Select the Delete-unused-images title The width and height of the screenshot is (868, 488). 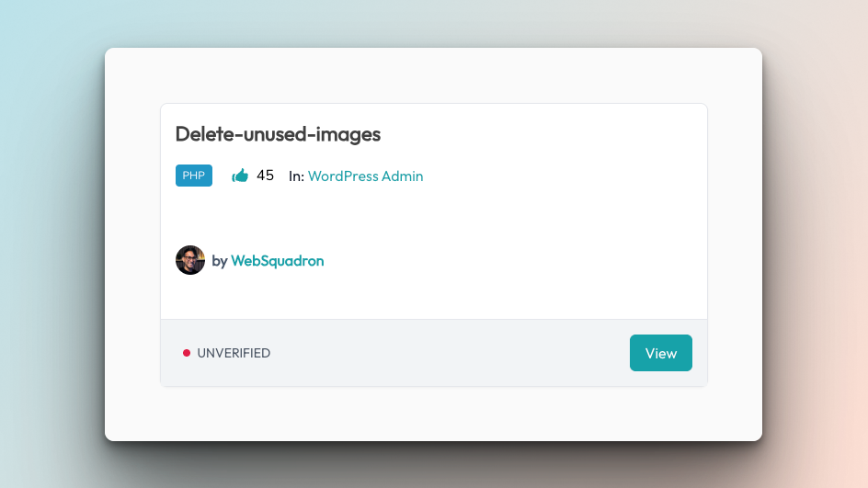(278, 134)
